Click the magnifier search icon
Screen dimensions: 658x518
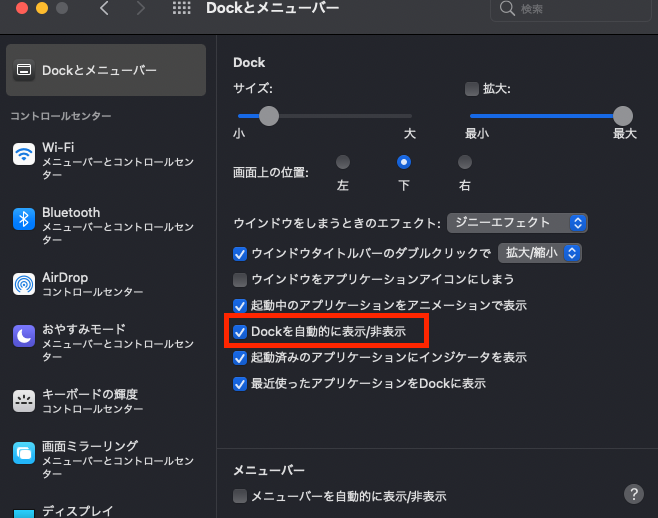click(507, 8)
